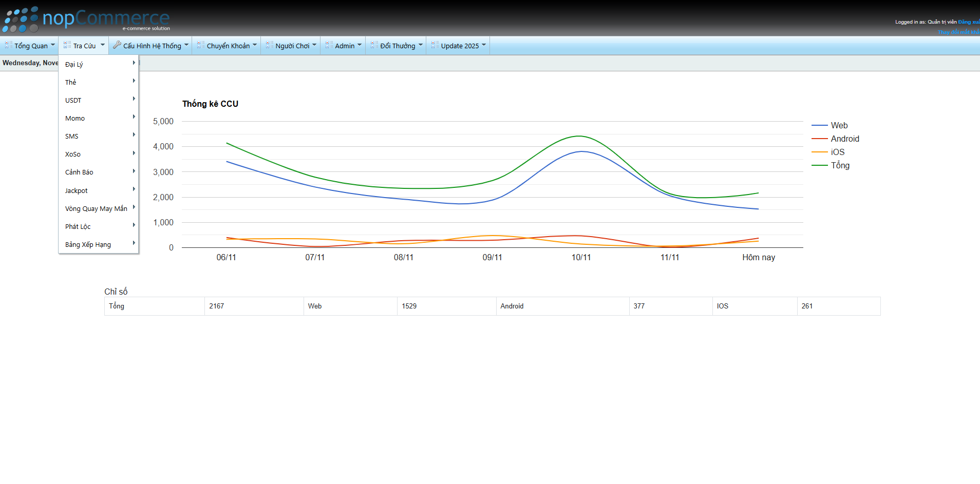Screen dimensions: 980x484
Task: Expand the Jackpot submenu arrow
Action: pyautogui.click(x=134, y=189)
